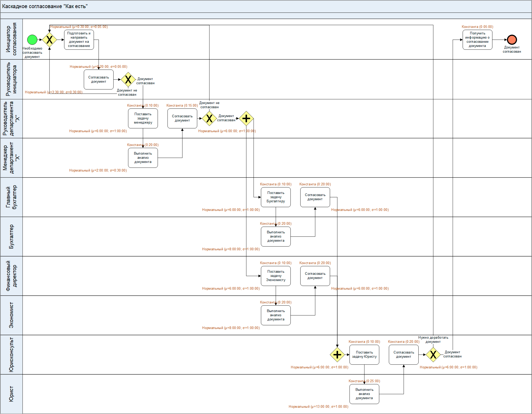This screenshot has width=532, height=414.
Task: Click the 'Поставить задачу Экономисту' task box
Action: click(276, 276)
